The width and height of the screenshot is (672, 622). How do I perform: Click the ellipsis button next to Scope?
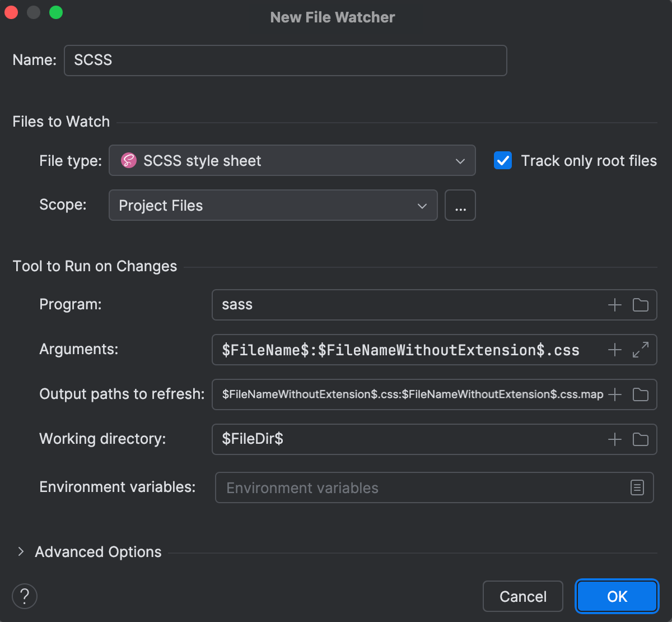pyautogui.click(x=460, y=205)
